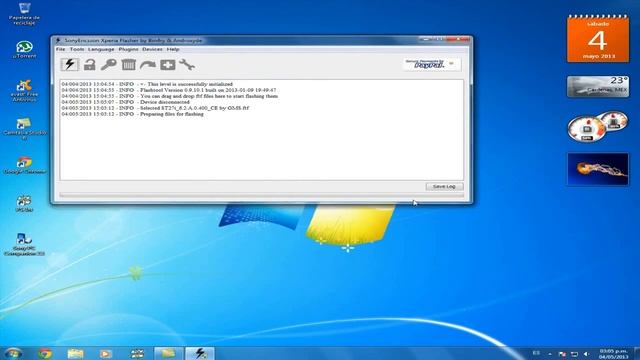Click the drag and drop ftf log line
The height and width of the screenshot is (360, 640).
[x=170, y=96]
